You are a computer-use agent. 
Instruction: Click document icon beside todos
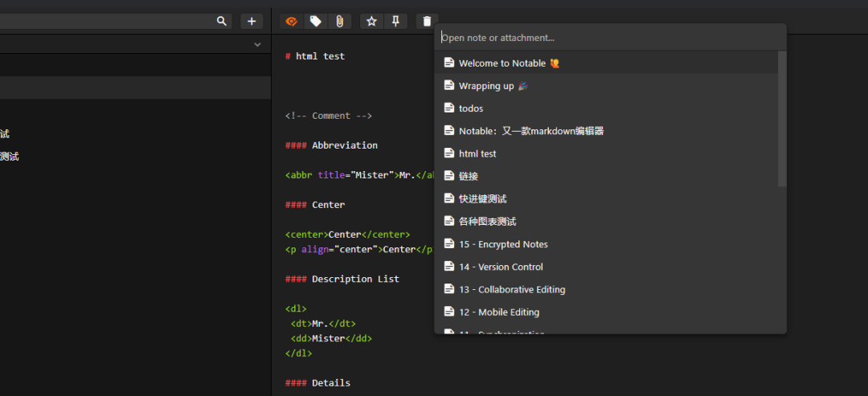pos(449,108)
